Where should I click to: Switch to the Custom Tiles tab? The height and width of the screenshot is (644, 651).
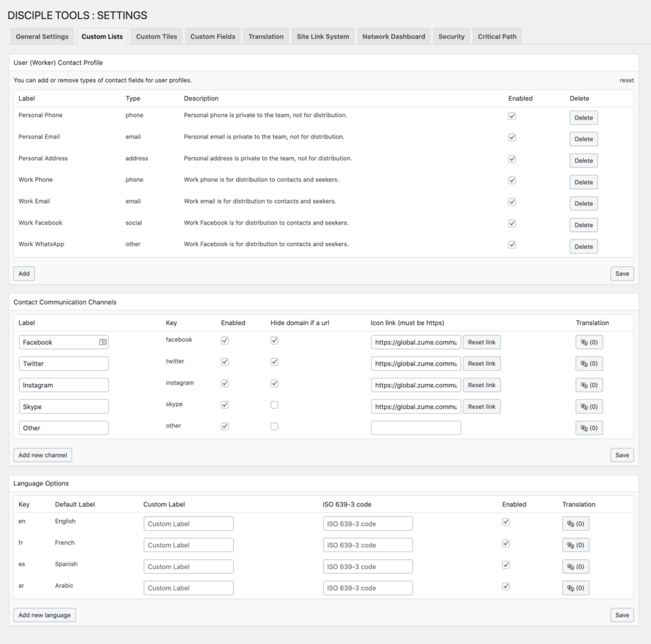(156, 36)
